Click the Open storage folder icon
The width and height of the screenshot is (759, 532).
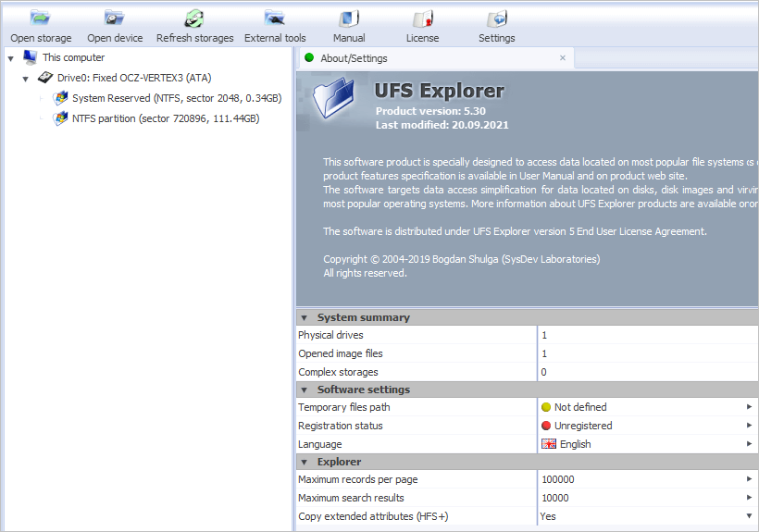pos(40,19)
